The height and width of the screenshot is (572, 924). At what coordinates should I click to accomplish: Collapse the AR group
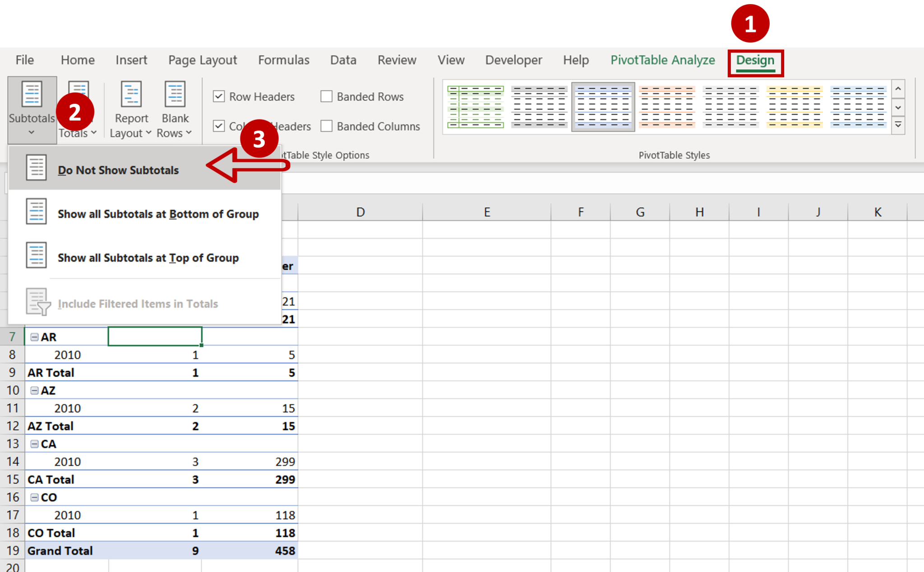[34, 337]
